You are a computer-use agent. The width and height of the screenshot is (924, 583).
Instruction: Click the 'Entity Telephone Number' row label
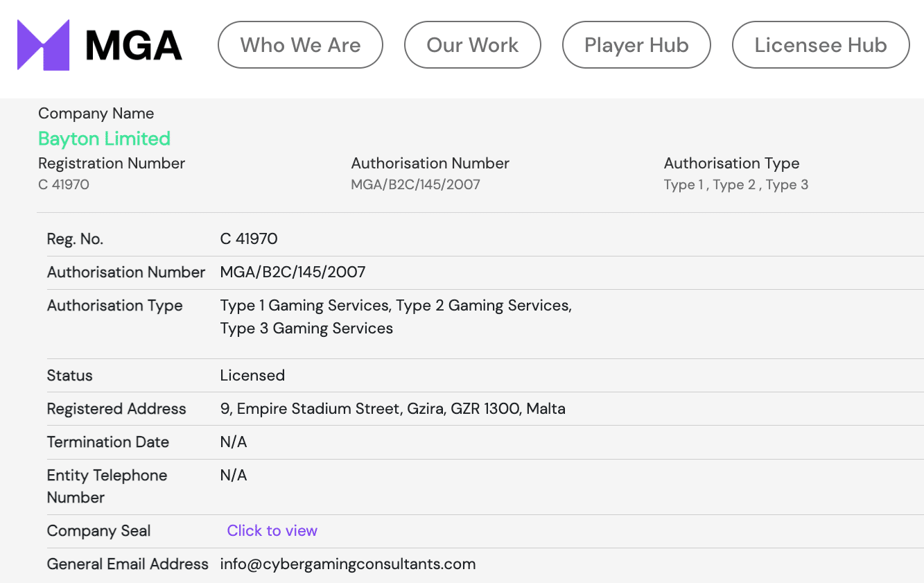pos(107,487)
